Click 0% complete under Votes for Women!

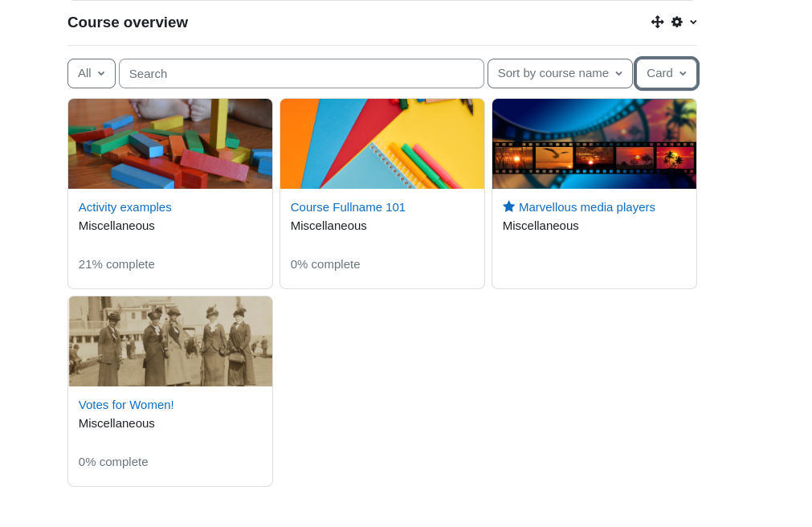pyautogui.click(x=113, y=462)
